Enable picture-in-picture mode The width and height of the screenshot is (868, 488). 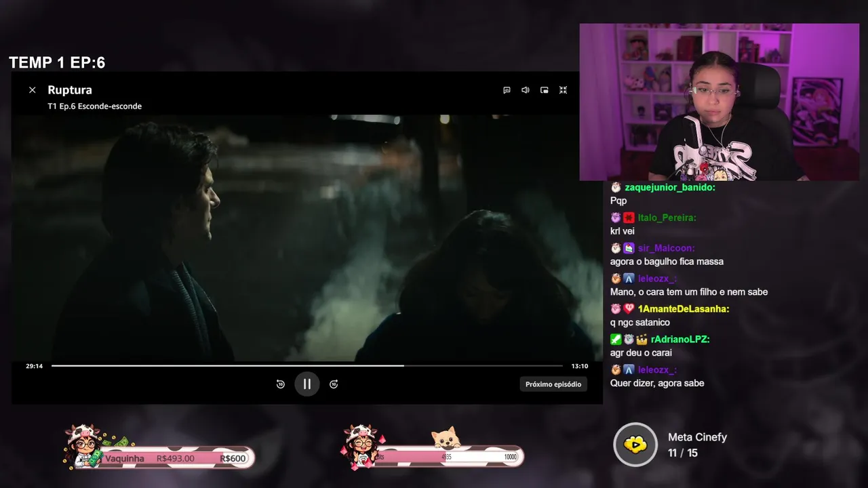click(x=544, y=89)
